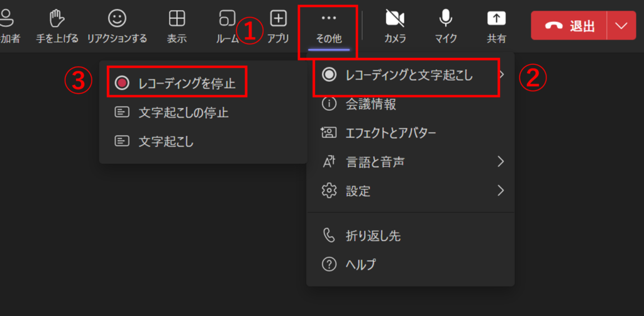
Task: Stop recording with レコーディングを停止
Action: [177, 84]
